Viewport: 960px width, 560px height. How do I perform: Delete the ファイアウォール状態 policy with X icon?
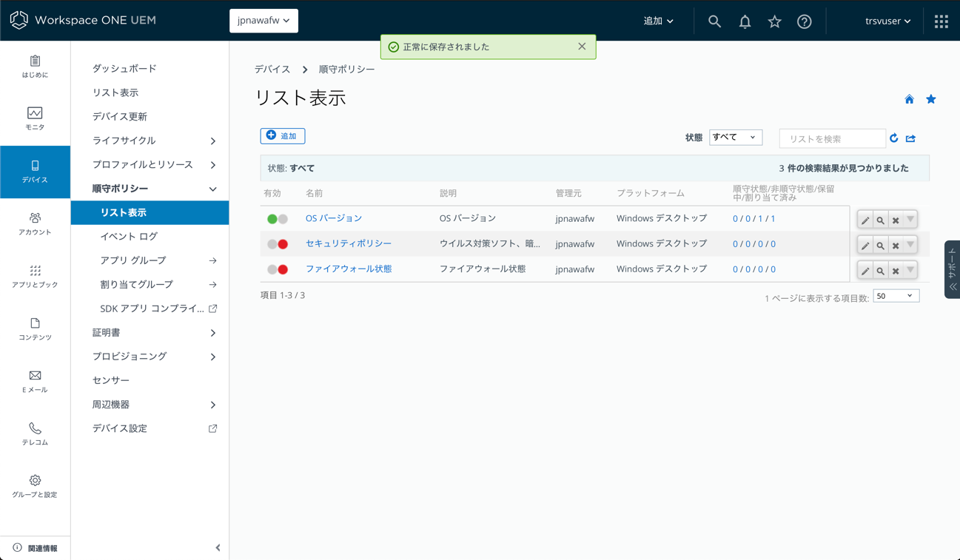pos(896,270)
